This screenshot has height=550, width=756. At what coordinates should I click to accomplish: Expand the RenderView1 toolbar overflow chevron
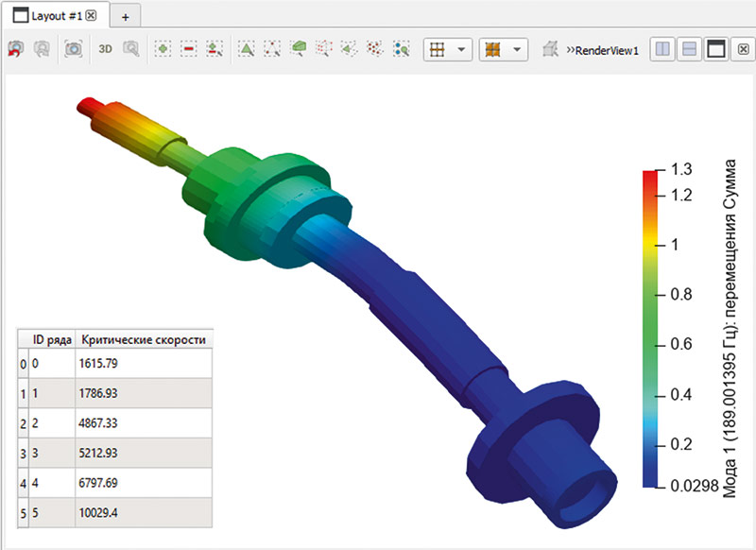click(571, 50)
